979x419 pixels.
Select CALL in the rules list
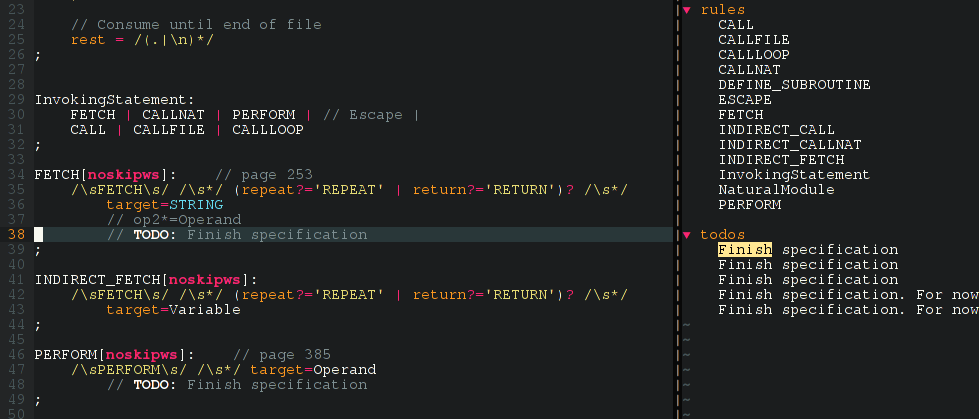[736, 25]
